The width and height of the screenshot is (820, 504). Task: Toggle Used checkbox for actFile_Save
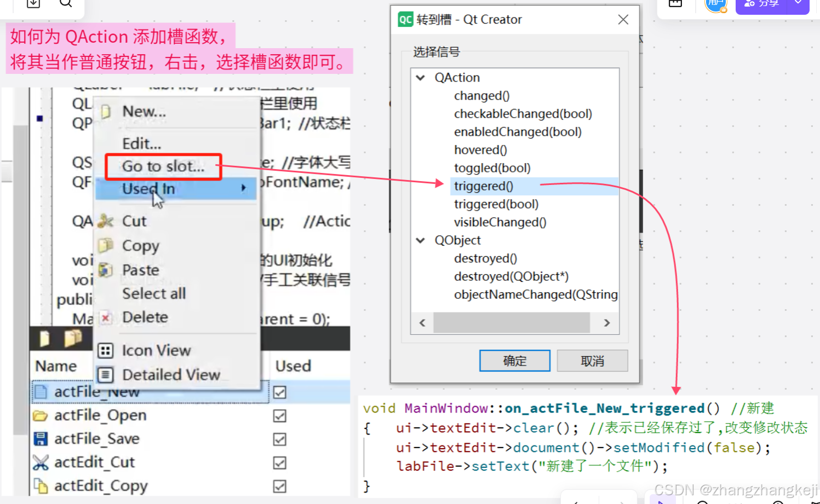pos(280,439)
